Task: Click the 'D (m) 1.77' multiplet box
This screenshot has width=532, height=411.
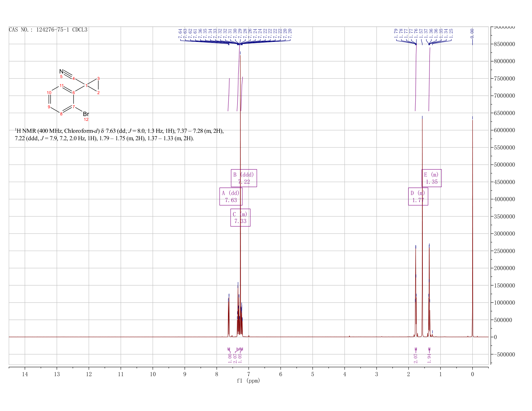Action: tap(418, 196)
